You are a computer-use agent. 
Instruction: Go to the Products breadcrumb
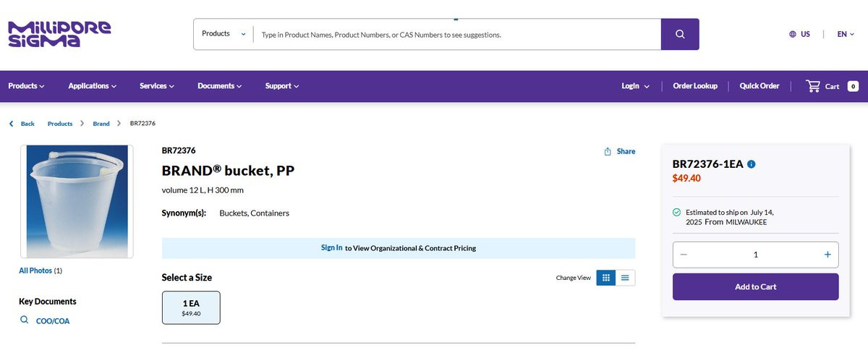click(x=60, y=124)
